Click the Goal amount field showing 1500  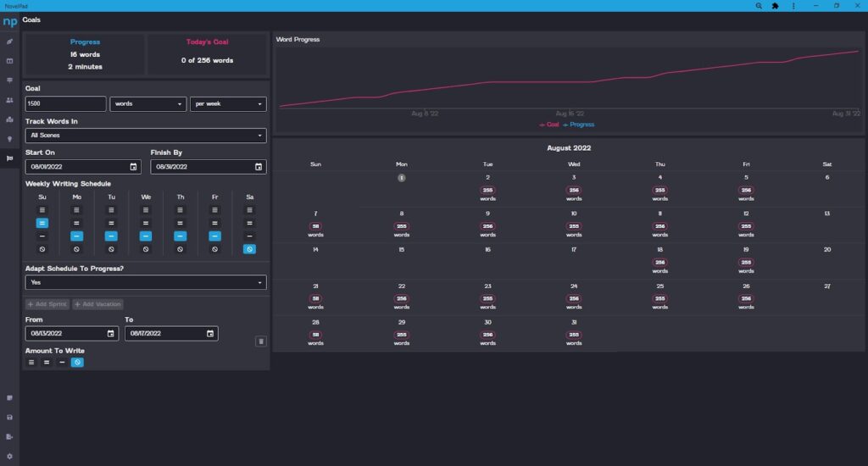(65, 104)
